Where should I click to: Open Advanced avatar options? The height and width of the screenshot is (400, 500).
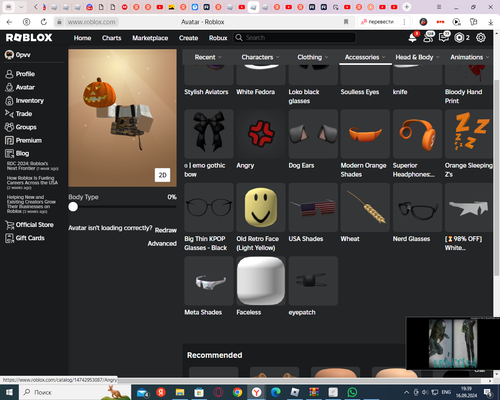pyautogui.click(x=162, y=244)
